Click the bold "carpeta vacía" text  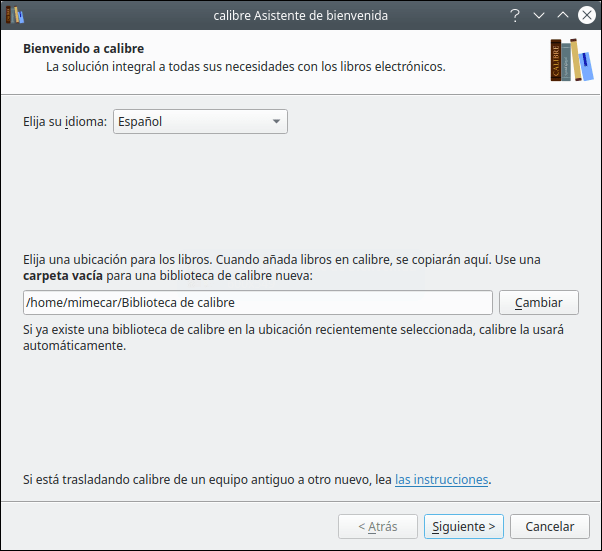[63, 276]
